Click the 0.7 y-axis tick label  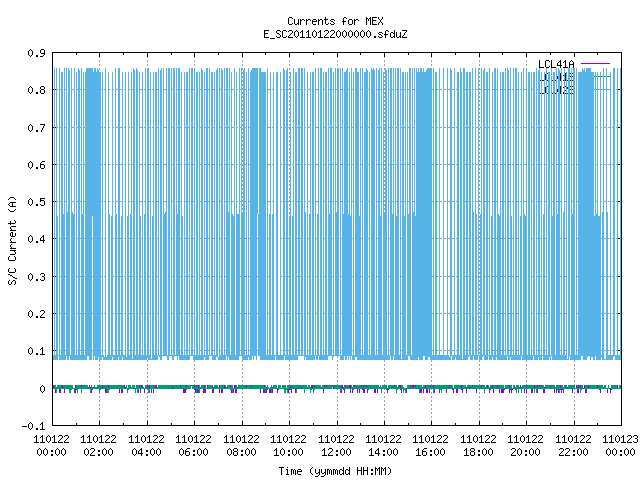click(x=36, y=128)
